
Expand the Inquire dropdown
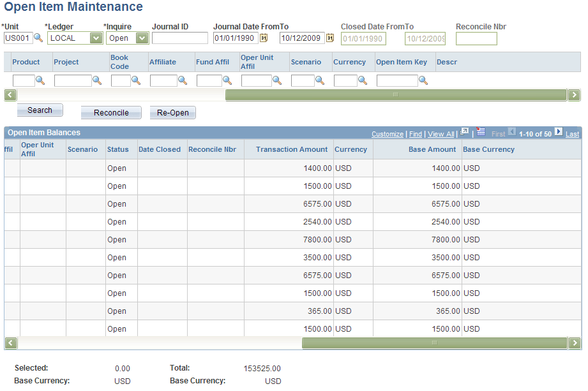coord(142,38)
